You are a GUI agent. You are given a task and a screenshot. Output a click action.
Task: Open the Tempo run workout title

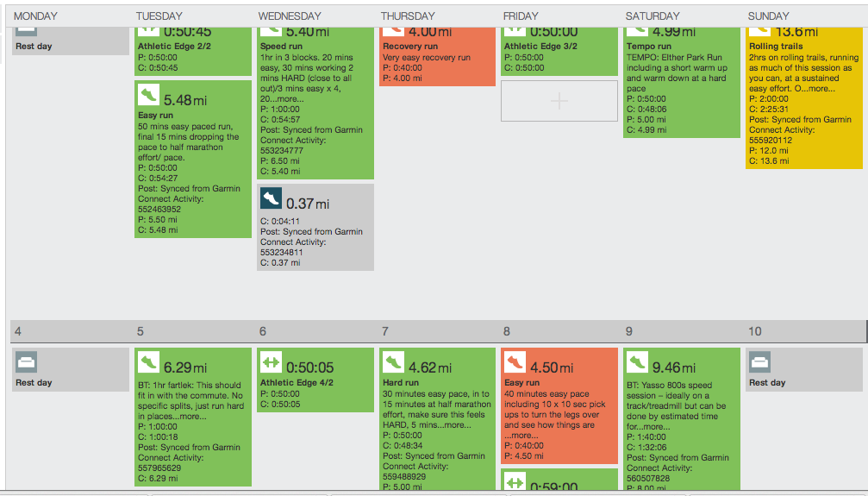point(649,47)
